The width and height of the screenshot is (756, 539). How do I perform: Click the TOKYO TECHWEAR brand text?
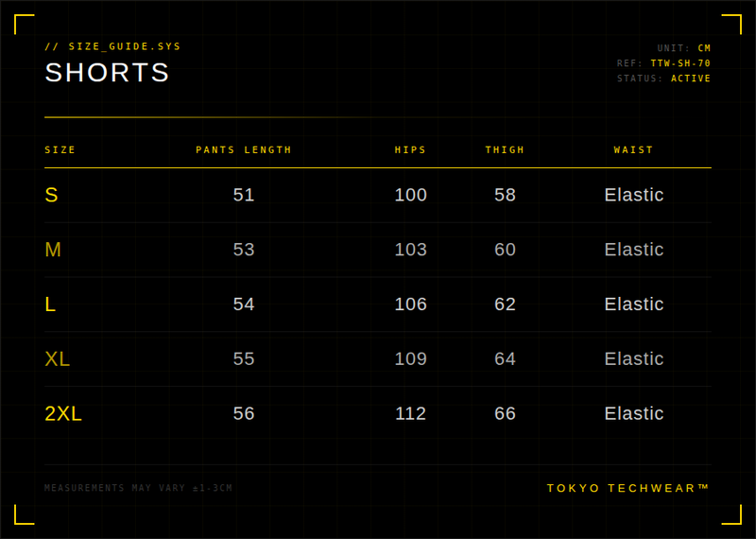pyautogui.click(x=628, y=488)
